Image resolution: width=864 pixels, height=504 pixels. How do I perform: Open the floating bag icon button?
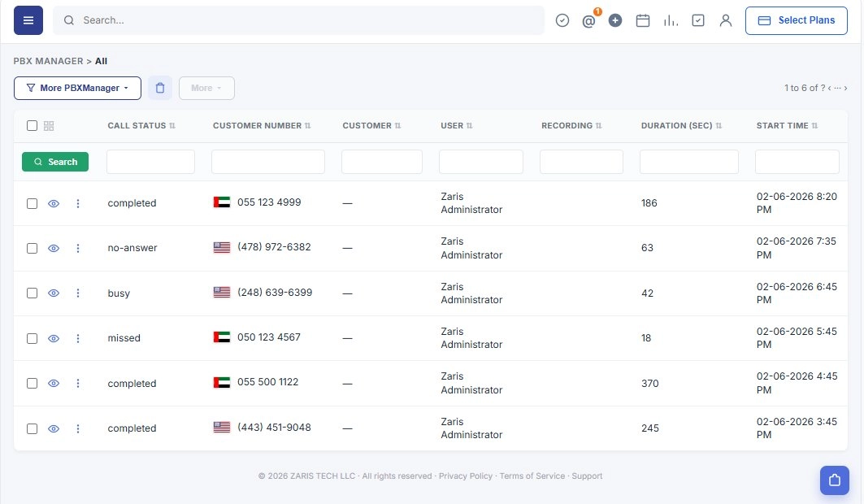[x=834, y=480]
